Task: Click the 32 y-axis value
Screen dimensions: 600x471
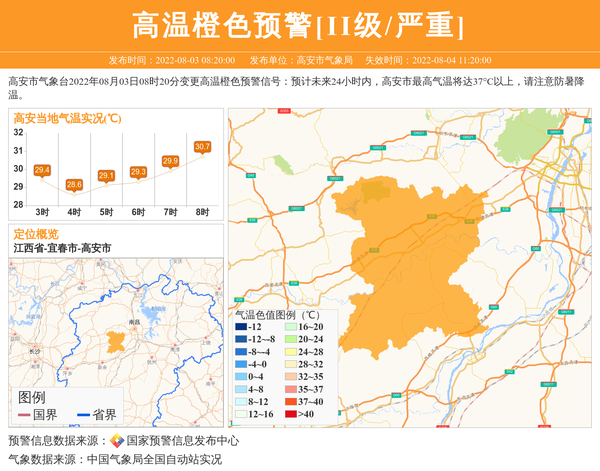Action: (x=18, y=132)
